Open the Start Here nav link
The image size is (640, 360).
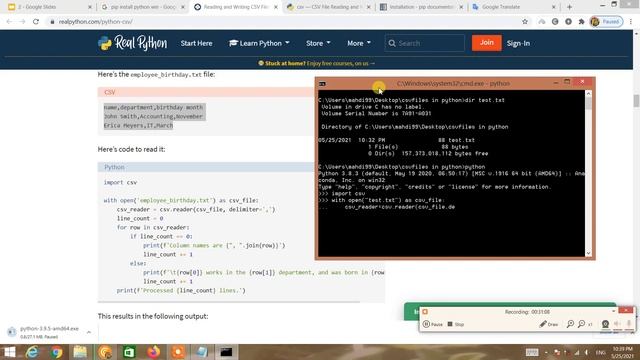(196, 43)
